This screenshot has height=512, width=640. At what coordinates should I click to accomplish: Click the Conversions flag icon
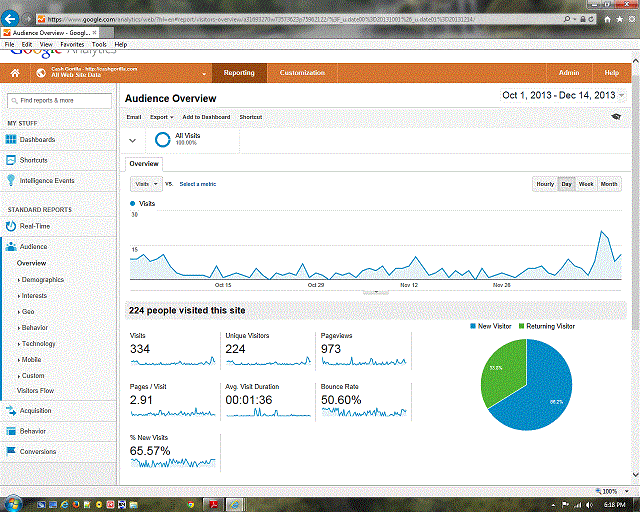pos(11,451)
